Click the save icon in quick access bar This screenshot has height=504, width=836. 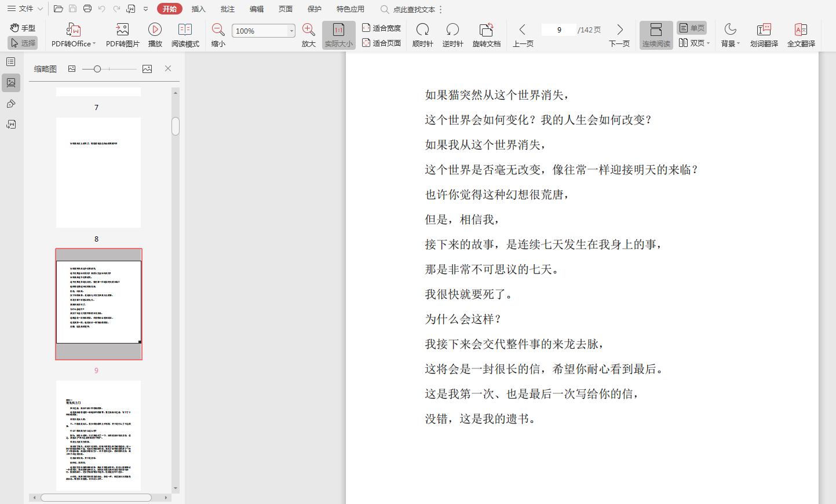click(72, 9)
